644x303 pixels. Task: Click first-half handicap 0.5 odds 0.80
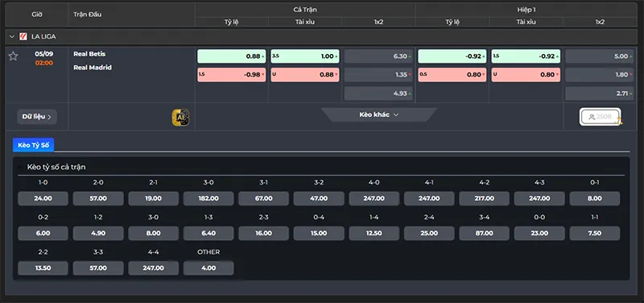click(x=452, y=75)
